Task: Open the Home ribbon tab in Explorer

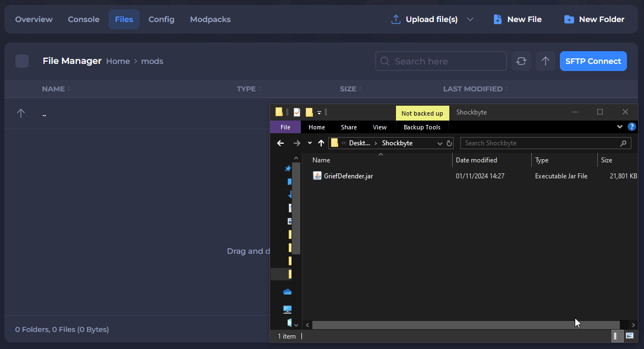Action: tap(317, 127)
